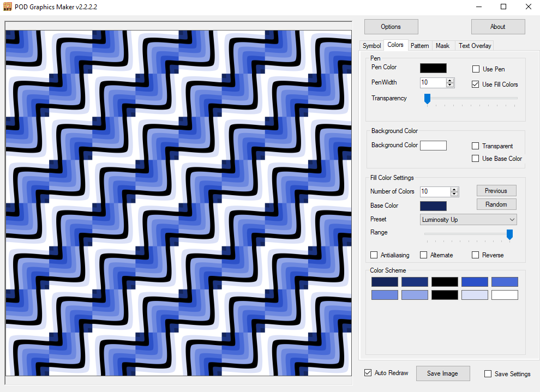Viewport: 540px width, 392px height.
Task: Decrement Number of Colors spinner down
Action: [x=454, y=194]
